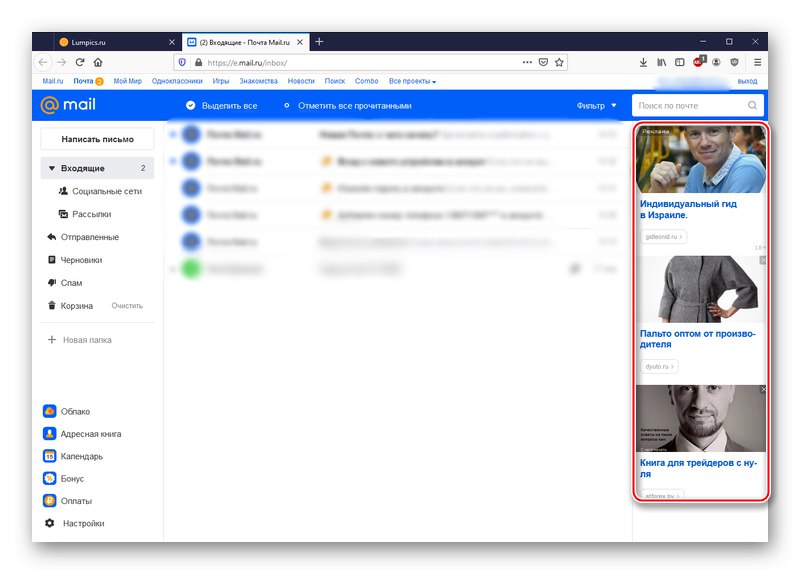800x574 pixels.
Task: Open Мой Мир link
Action: (x=128, y=81)
